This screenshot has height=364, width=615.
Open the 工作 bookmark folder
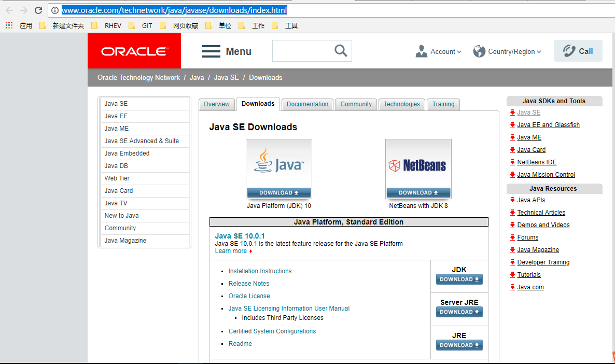[251, 25]
